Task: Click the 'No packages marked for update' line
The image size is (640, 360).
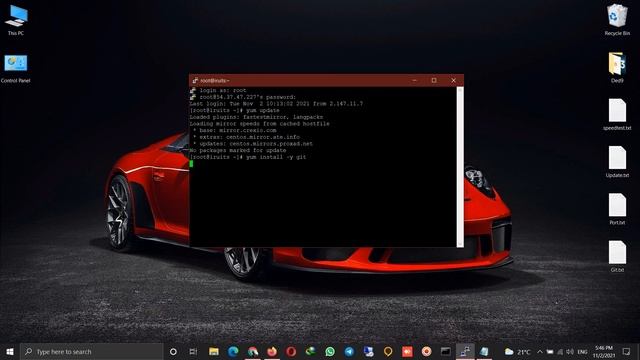Action: (238, 150)
